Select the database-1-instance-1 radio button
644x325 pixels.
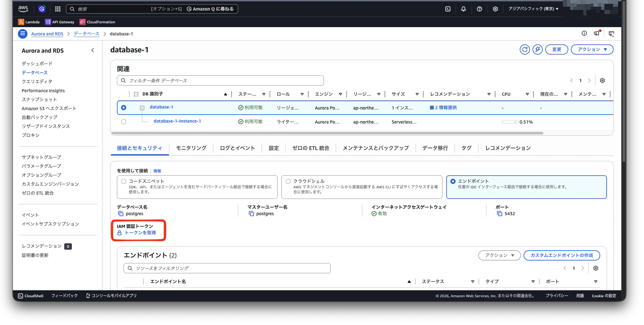pos(124,122)
